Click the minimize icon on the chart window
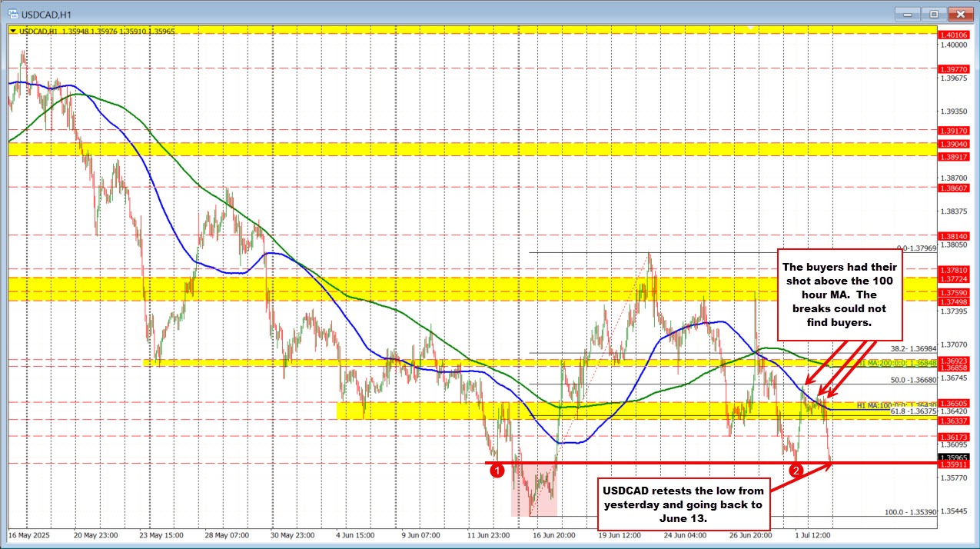 coord(906,13)
